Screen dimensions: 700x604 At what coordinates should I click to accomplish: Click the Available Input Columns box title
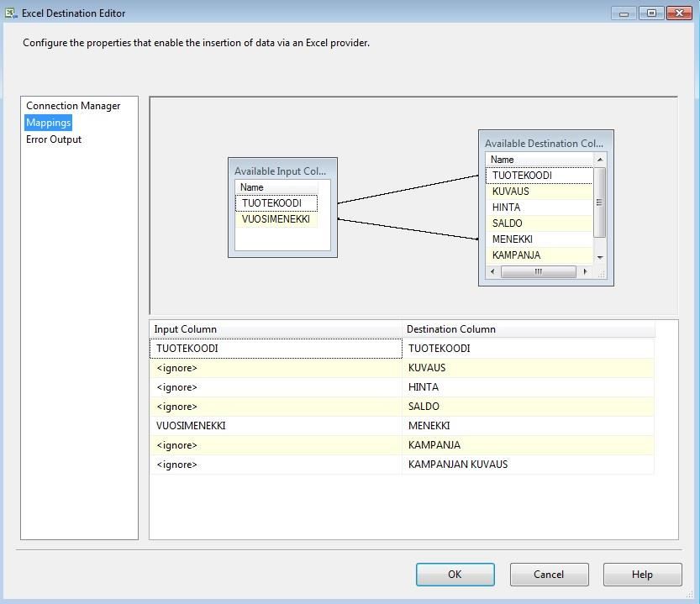[x=281, y=171]
